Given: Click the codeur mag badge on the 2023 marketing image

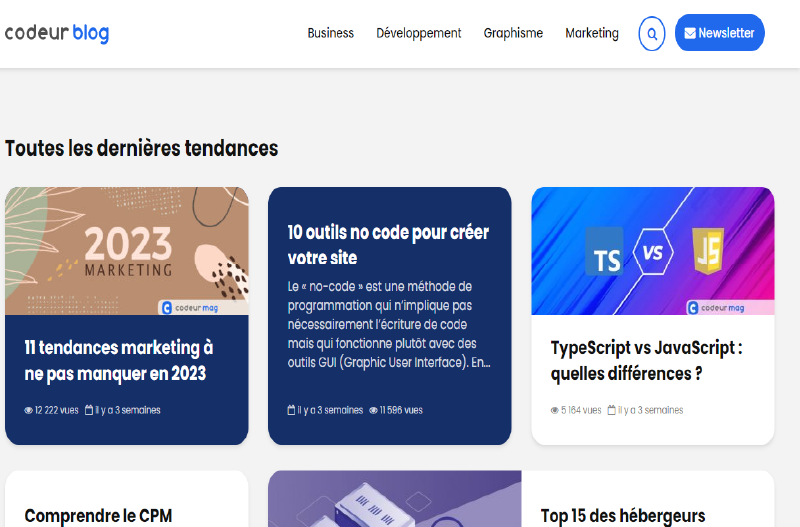Looking at the screenshot, I should (203, 308).
